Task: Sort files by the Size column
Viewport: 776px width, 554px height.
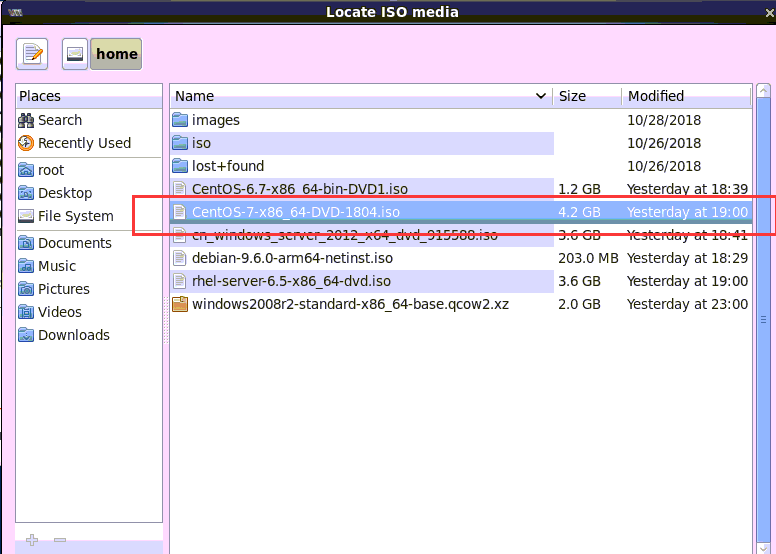Action: [x=586, y=96]
